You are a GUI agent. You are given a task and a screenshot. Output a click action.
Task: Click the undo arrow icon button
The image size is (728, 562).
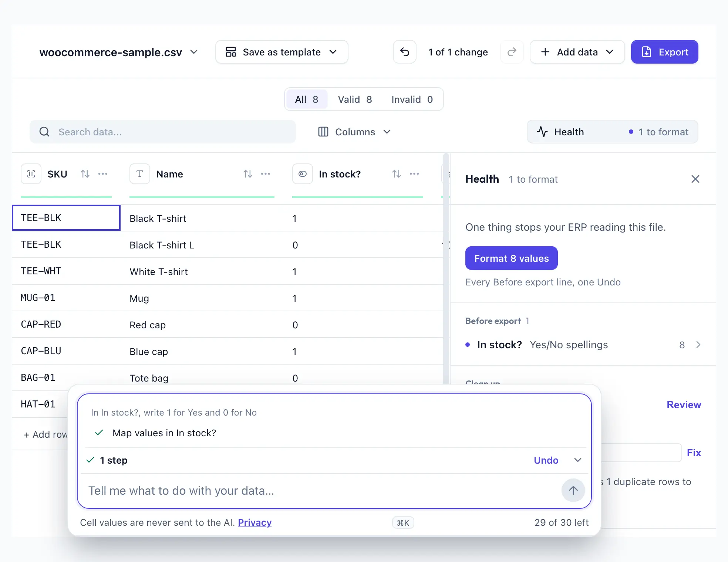click(x=405, y=52)
